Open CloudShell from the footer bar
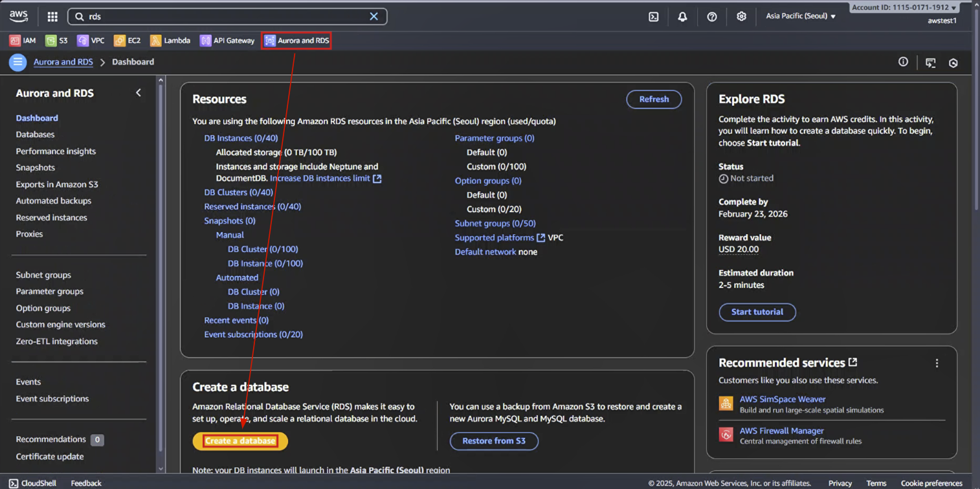980x489 pixels. point(32,483)
